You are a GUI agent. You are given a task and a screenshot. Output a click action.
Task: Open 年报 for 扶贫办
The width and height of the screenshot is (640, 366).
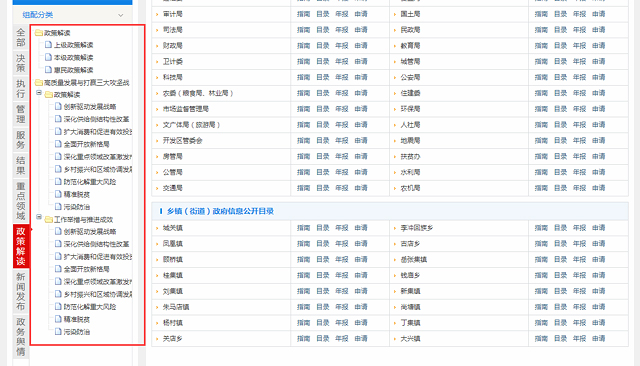(x=579, y=156)
